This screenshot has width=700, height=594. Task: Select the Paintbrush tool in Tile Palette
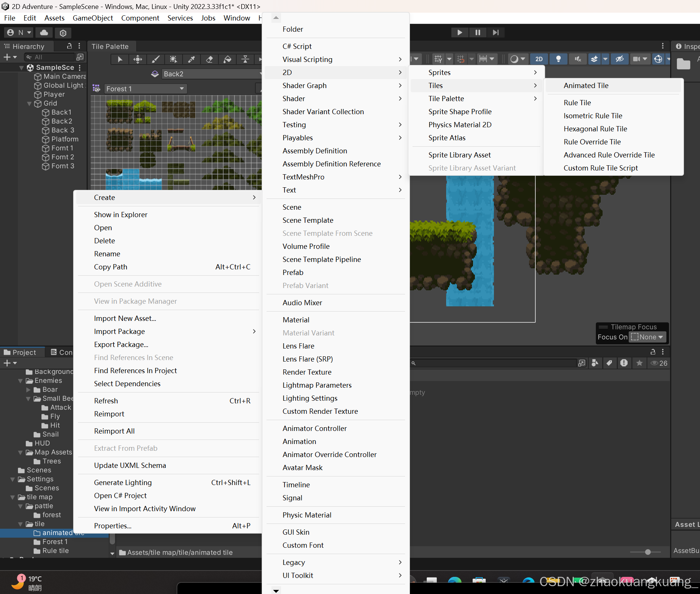point(155,59)
